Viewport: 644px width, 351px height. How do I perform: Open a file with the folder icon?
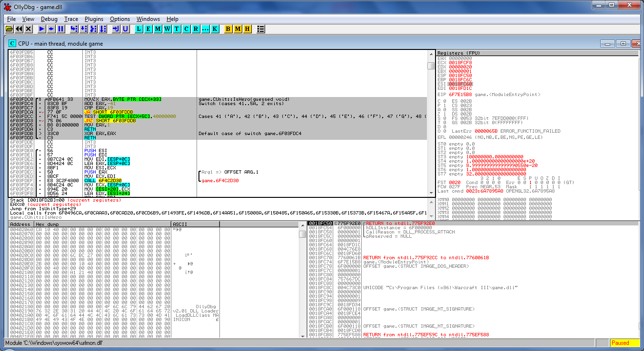9,29
